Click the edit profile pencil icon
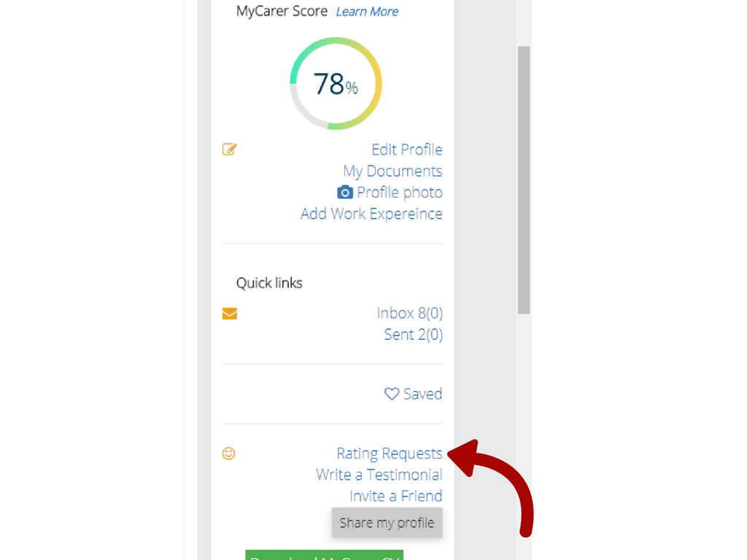Screen dimensions: 747x560 pos(230,149)
